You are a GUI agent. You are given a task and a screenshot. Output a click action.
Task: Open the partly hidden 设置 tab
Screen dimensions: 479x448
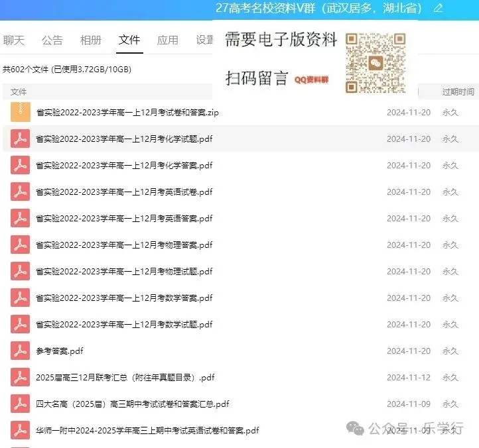204,40
